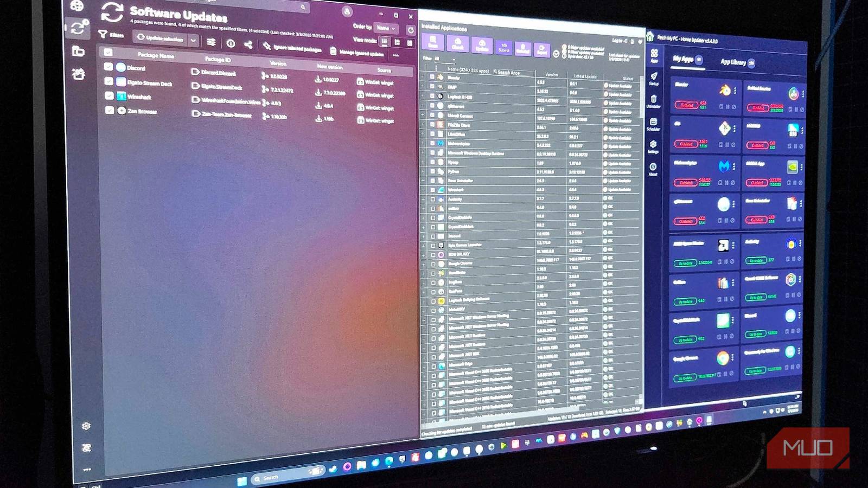Viewport: 868px width, 488px height.
Task: Open Scheduler section in Patch My PC
Action: tap(653, 124)
